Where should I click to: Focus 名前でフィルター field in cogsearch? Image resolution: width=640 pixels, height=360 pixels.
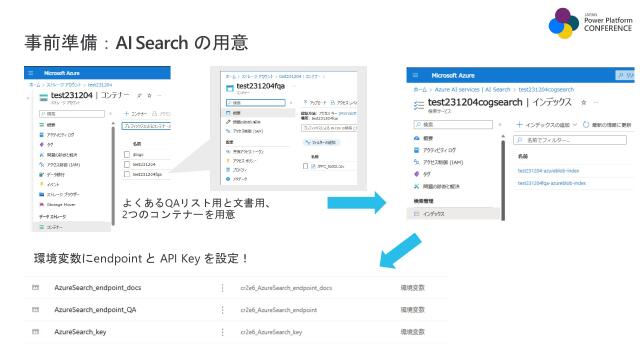(x=570, y=140)
